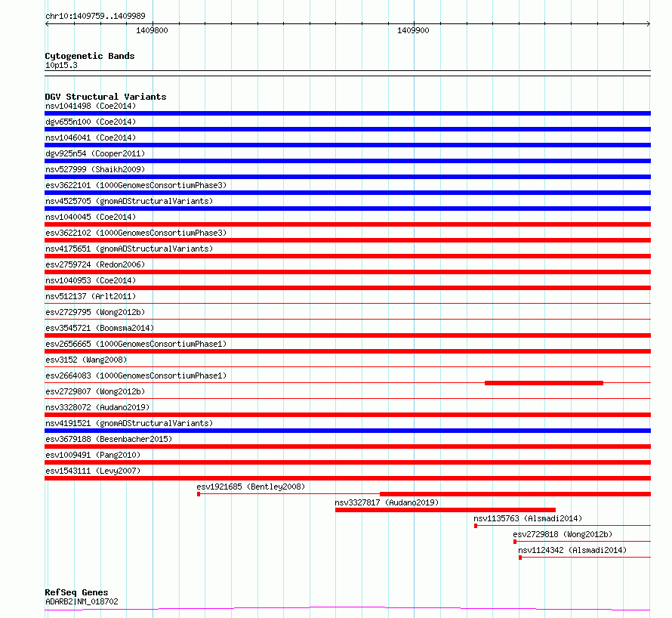The height and width of the screenshot is (618, 672).
Task: Open the dgv655n100 (Coe2014) variant
Action: (91, 122)
